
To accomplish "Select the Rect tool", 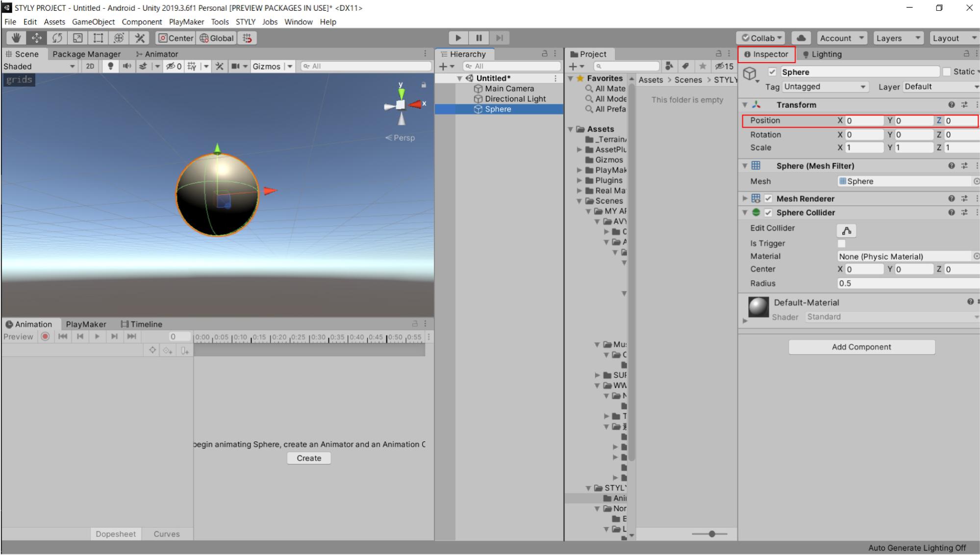I will 98,38.
